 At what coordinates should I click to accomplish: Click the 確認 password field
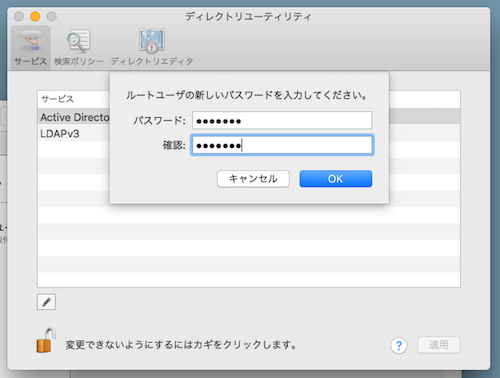tap(282, 145)
